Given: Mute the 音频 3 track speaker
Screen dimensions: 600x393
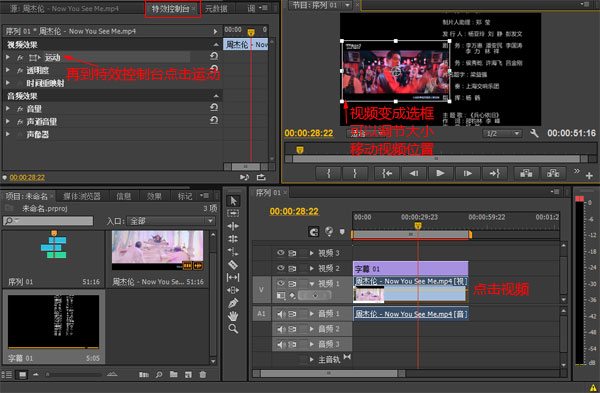Looking at the screenshot, I should (280, 344).
